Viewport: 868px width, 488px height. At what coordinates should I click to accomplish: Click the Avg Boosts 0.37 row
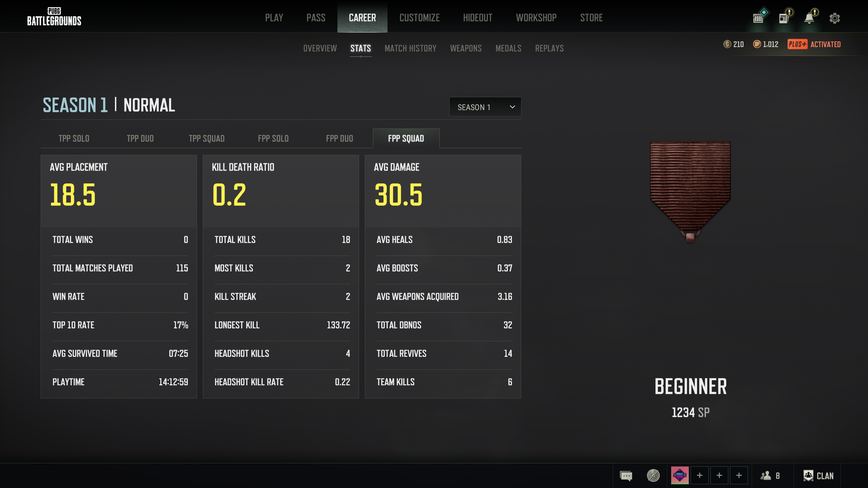coord(444,268)
